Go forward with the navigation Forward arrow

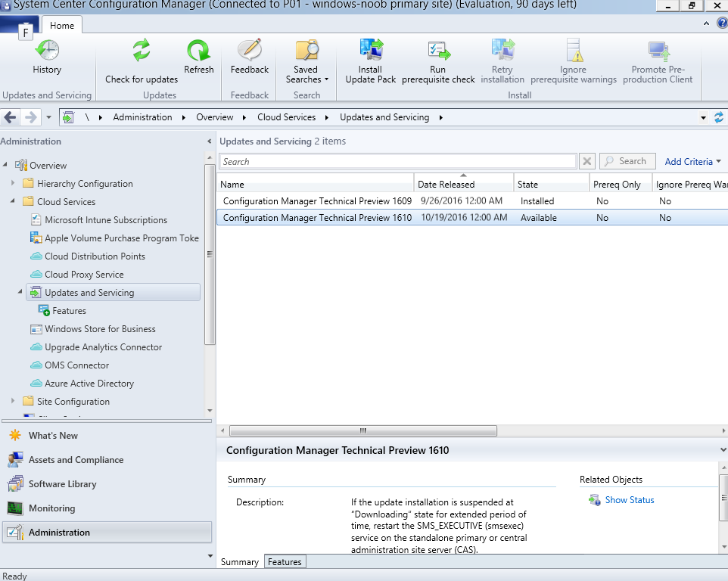point(30,117)
